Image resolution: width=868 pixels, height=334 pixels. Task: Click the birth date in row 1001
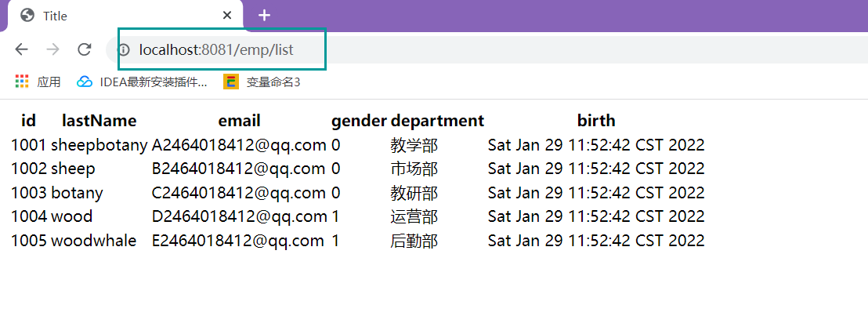point(596,145)
